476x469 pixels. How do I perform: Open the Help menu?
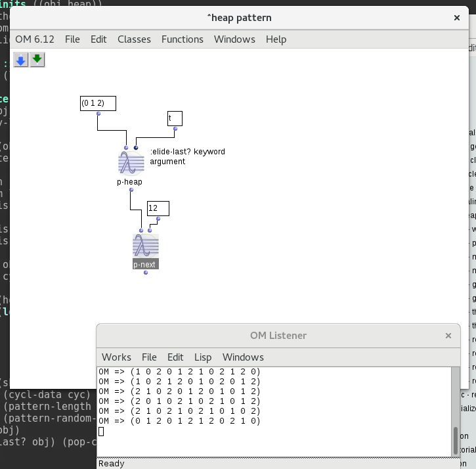coord(276,39)
